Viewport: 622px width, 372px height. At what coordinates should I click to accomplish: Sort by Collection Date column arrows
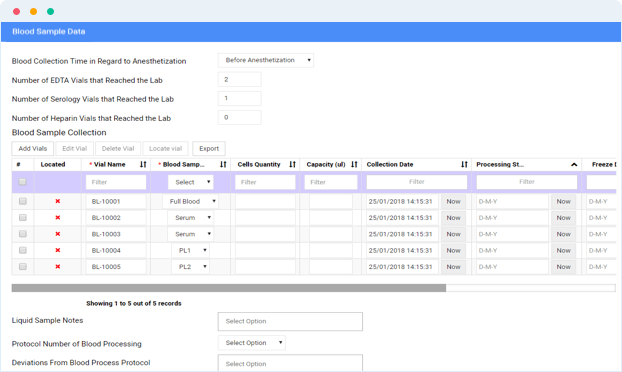coord(464,164)
